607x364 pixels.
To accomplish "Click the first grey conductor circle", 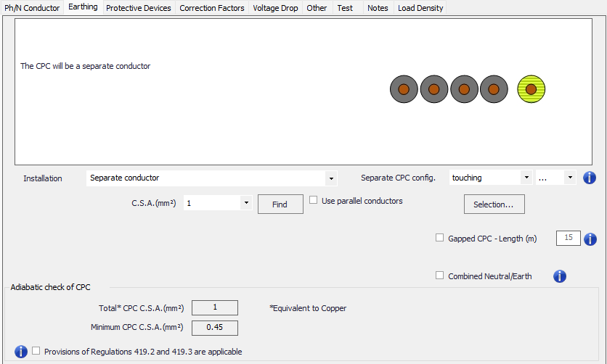I will pos(404,89).
